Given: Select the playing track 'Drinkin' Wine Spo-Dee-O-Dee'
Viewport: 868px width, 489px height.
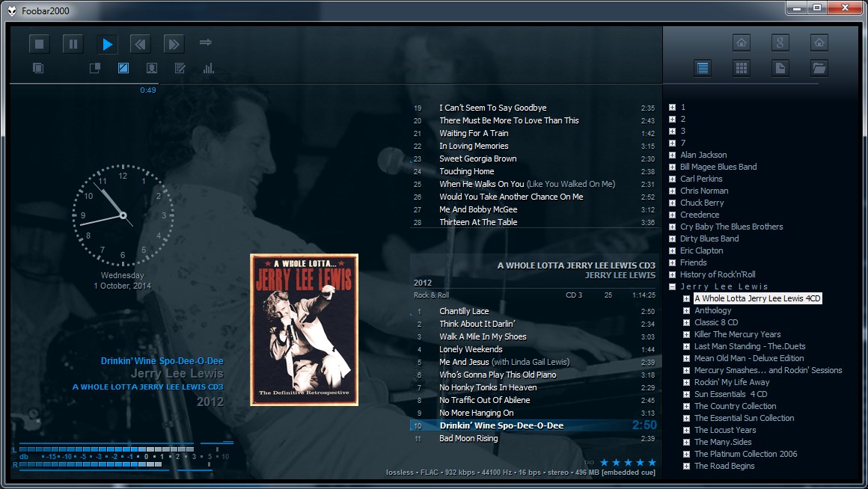Looking at the screenshot, I should (x=534, y=425).
